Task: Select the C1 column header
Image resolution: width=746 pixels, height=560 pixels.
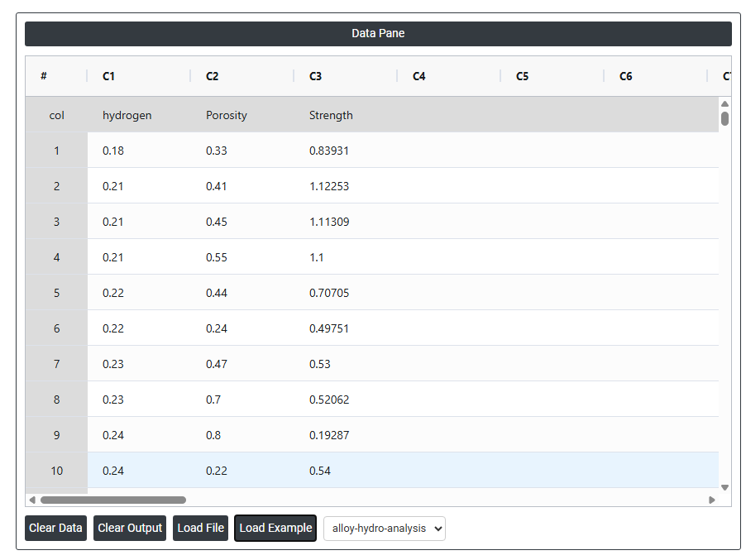Action: click(137, 76)
